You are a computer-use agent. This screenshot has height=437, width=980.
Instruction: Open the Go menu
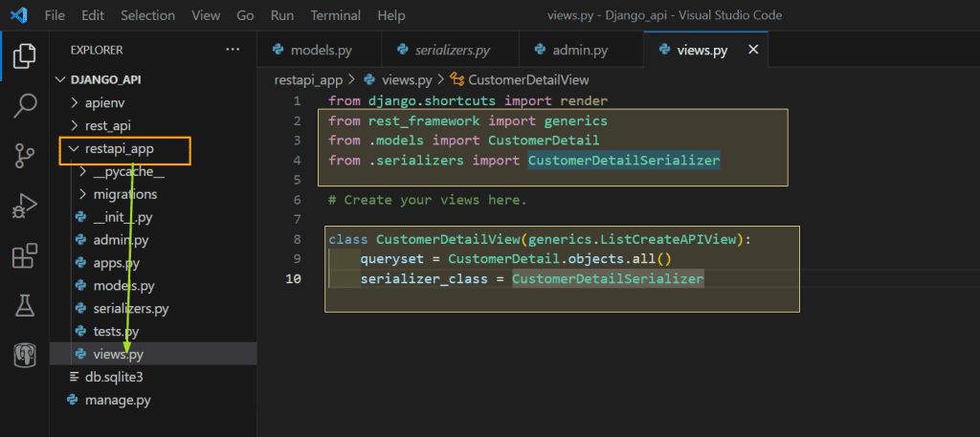pyautogui.click(x=245, y=15)
